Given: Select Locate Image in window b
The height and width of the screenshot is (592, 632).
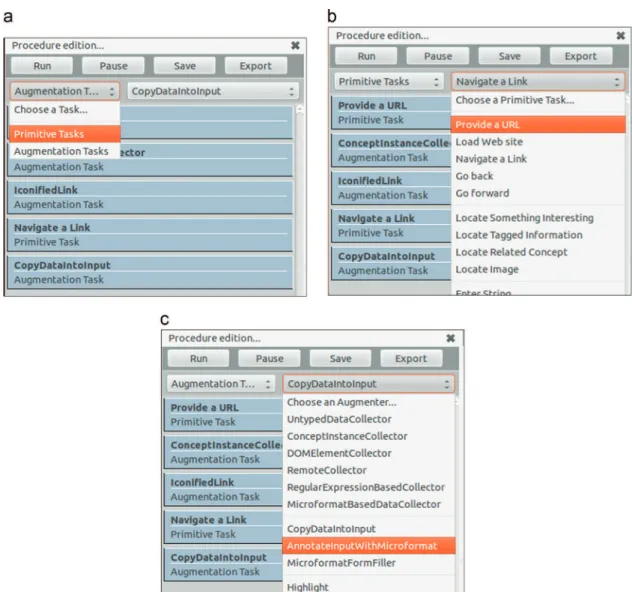Looking at the screenshot, I should pyautogui.click(x=538, y=269).
